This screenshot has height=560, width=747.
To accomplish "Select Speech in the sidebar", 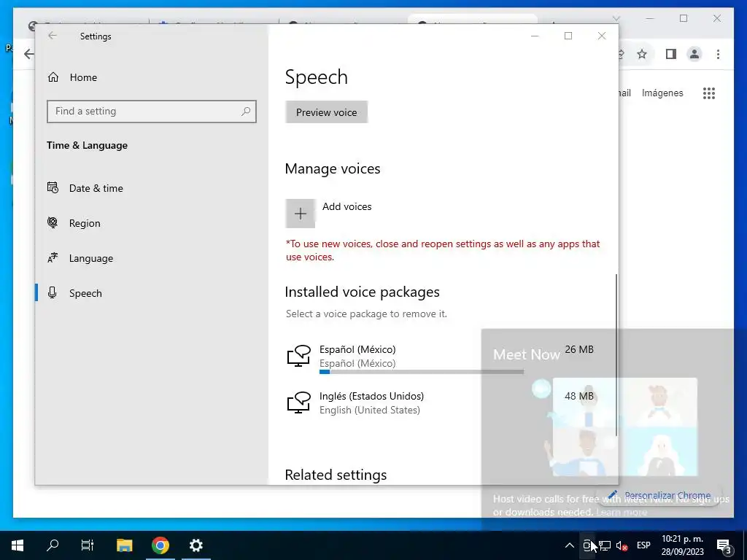I will pos(152,293).
